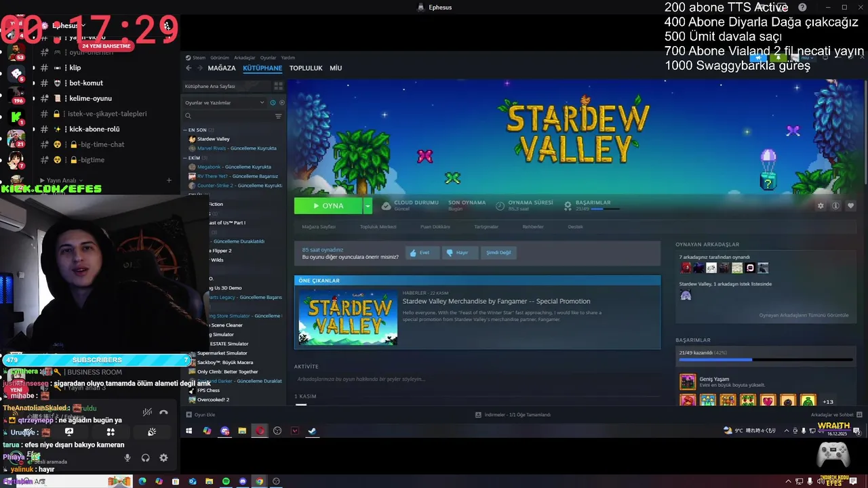Viewport: 868px width, 488px height.
Task: Add Stardew Valley to favorites heart
Action: click(850, 206)
